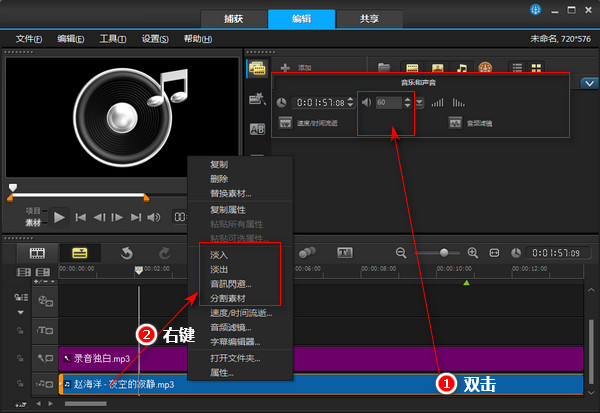Open the Instant Project panel icon
Image resolution: width=600 pixels, height=413 pixels.
point(257,99)
